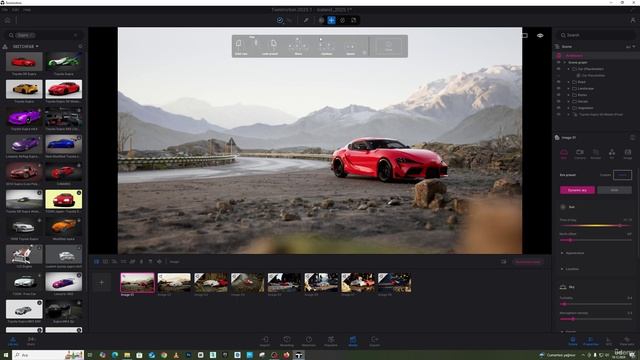Open the Populate tab in bottom dock

point(331,342)
